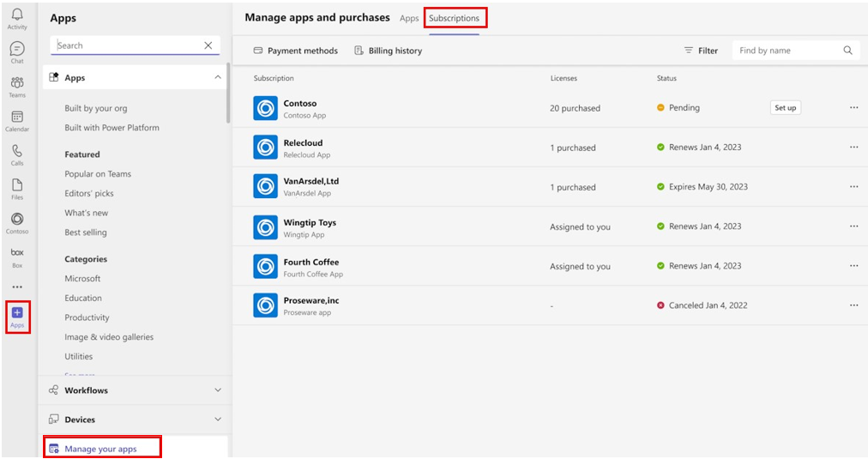The image size is (868, 459).
Task: Collapse the Apps section chevron
Action: (x=217, y=77)
